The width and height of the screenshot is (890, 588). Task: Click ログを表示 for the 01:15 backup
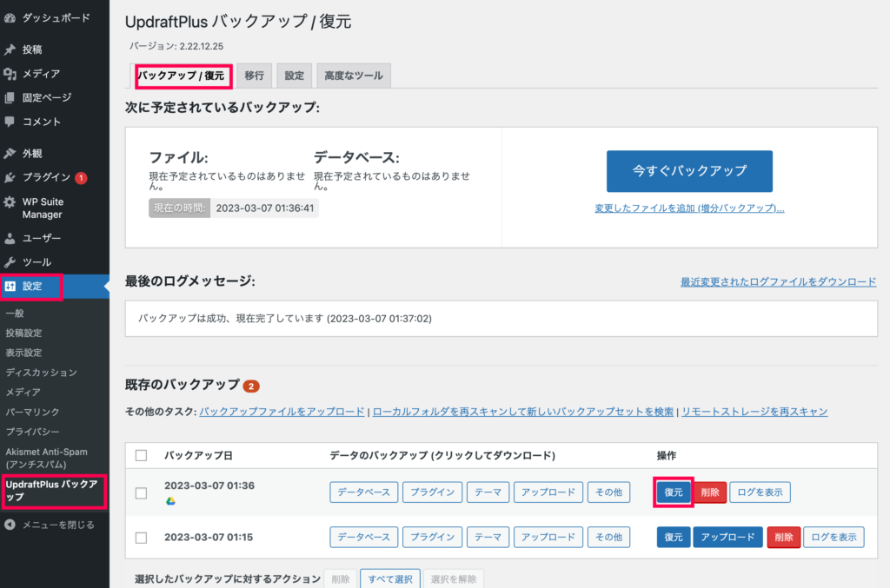pyautogui.click(x=834, y=537)
